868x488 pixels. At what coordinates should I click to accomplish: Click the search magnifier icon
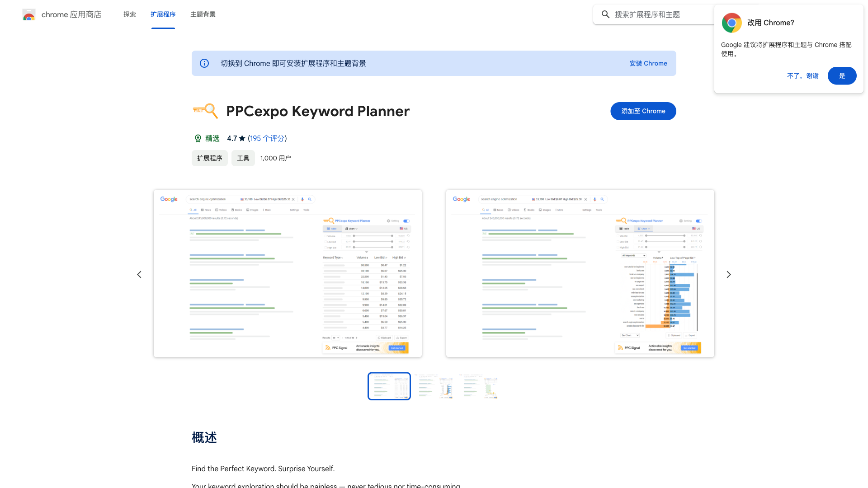click(x=605, y=14)
